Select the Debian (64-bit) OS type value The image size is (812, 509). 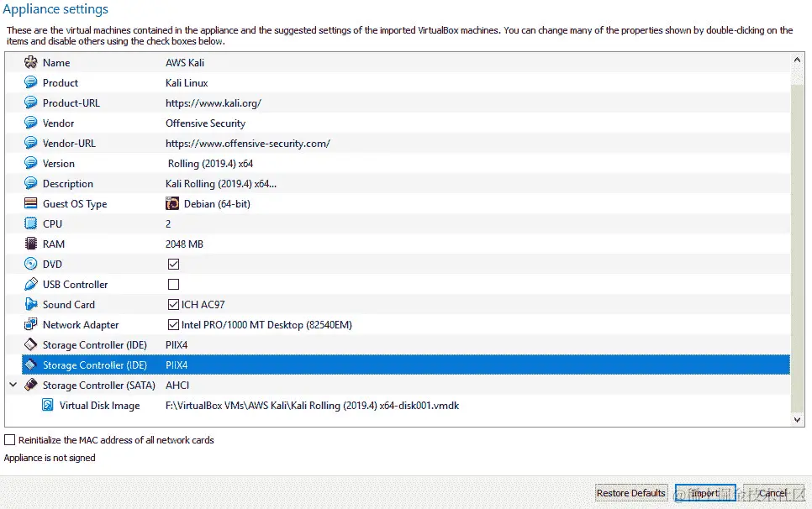(217, 204)
